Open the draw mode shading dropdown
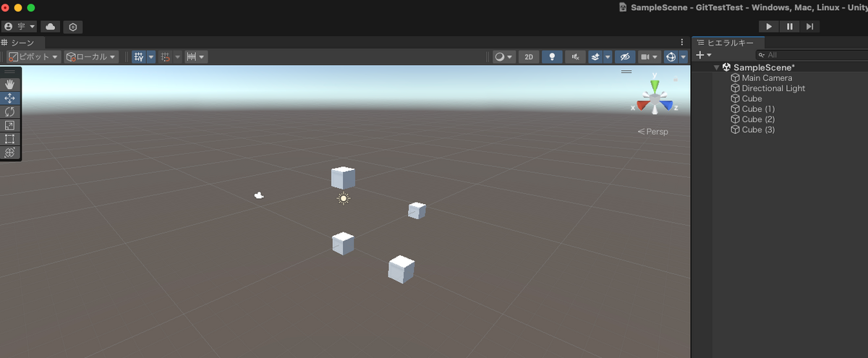The width and height of the screenshot is (868, 358). tap(503, 56)
